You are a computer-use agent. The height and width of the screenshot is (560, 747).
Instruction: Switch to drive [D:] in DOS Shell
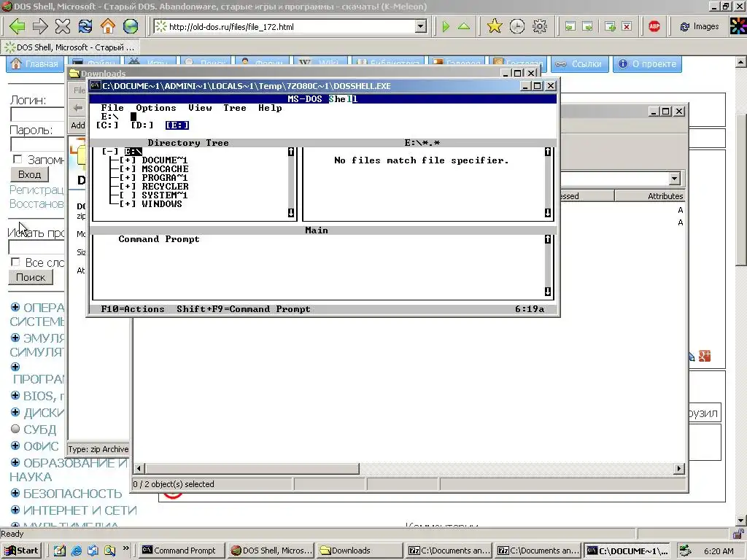point(142,125)
